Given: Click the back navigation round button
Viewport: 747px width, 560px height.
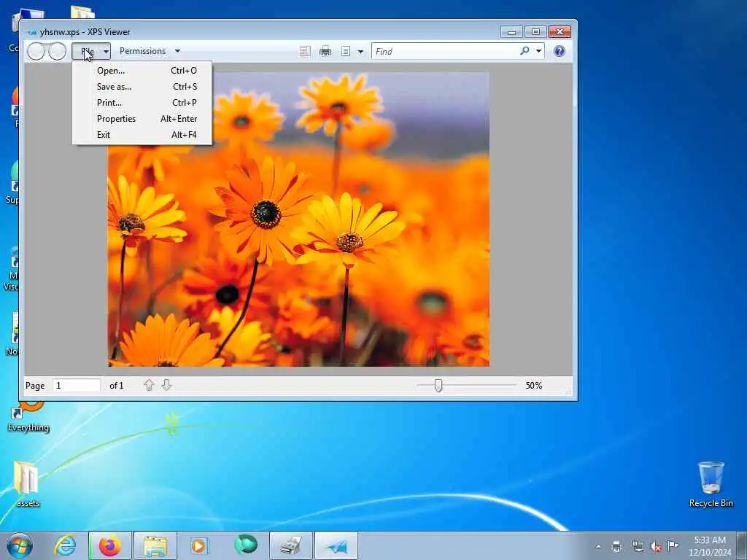Looking at the screenshot, I should 36,51.
